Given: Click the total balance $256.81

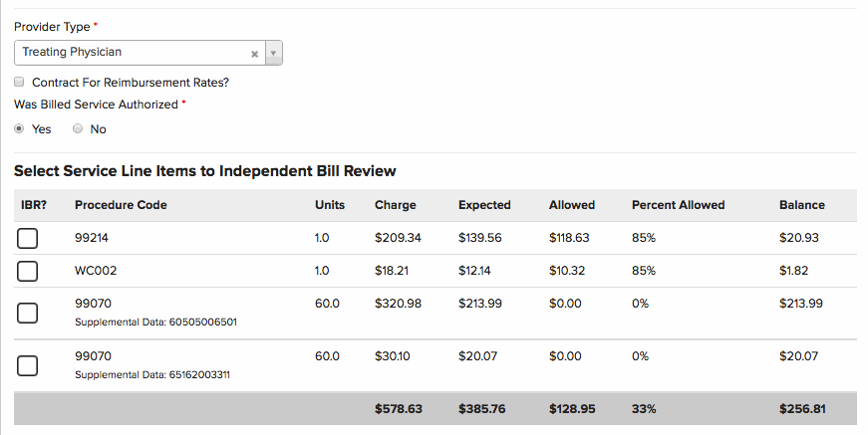Looking at the screenshot, I should pos(802,409).
